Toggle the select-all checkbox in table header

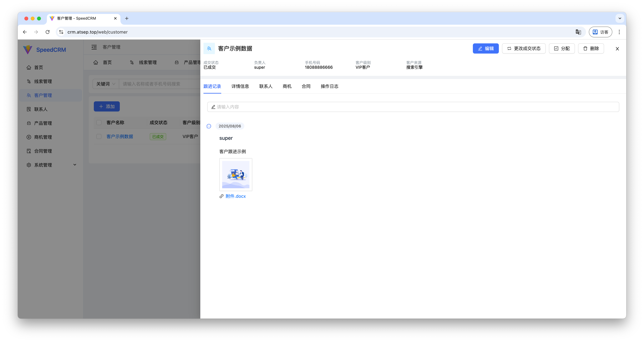99,123
